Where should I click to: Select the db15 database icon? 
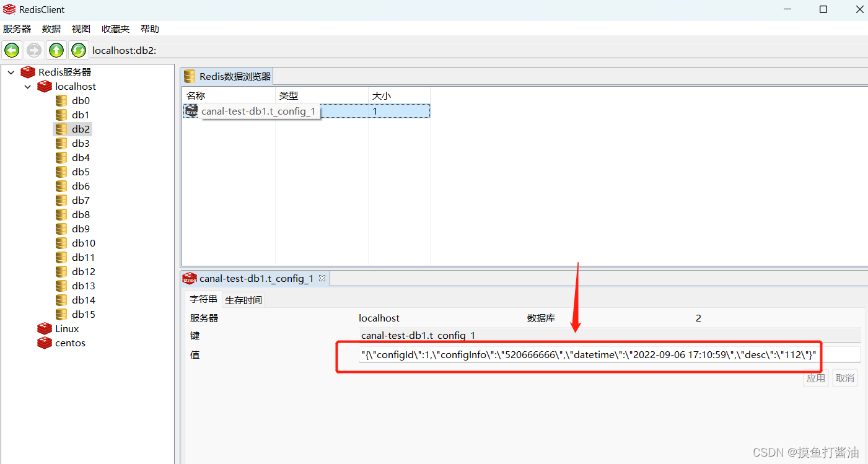[61, 314]
